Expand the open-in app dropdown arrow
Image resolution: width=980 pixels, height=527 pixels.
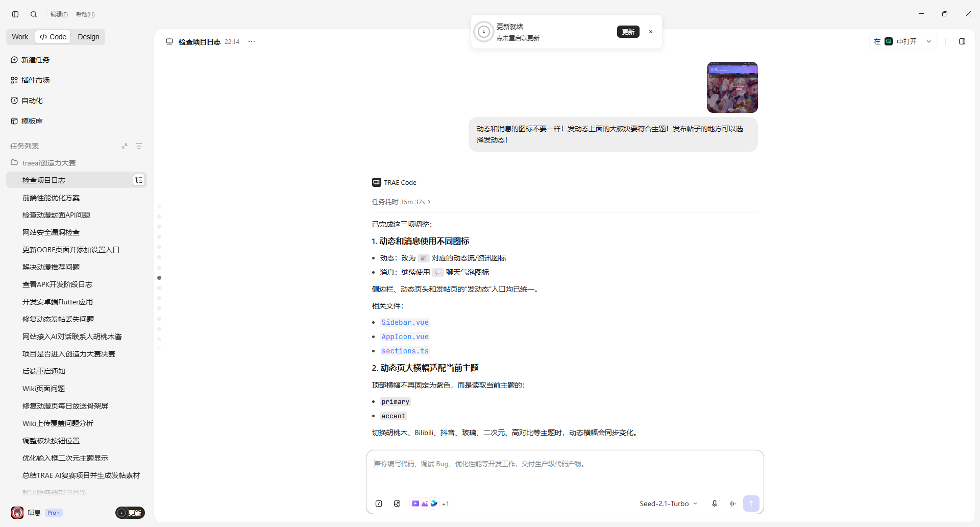pyautogui.click(x=929, y=41)
